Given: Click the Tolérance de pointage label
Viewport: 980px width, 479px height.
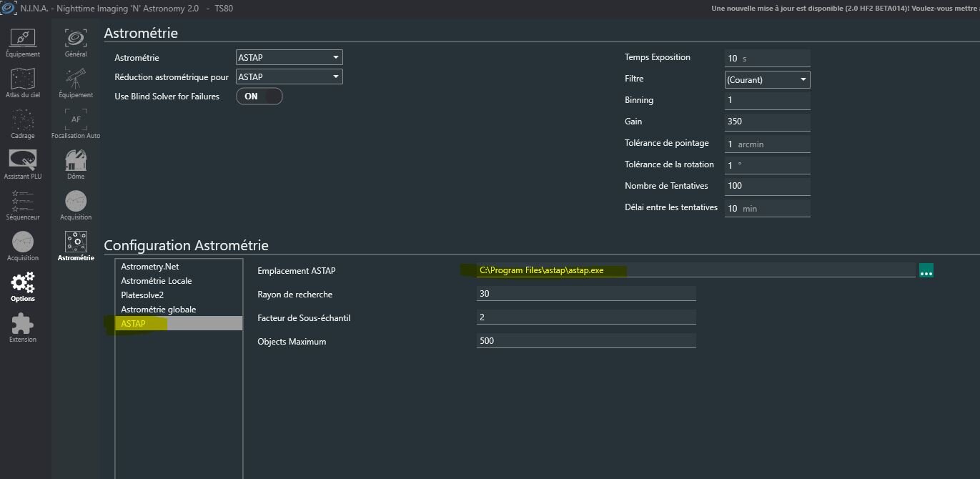Looking at the screenshot, I should [667, 143].
